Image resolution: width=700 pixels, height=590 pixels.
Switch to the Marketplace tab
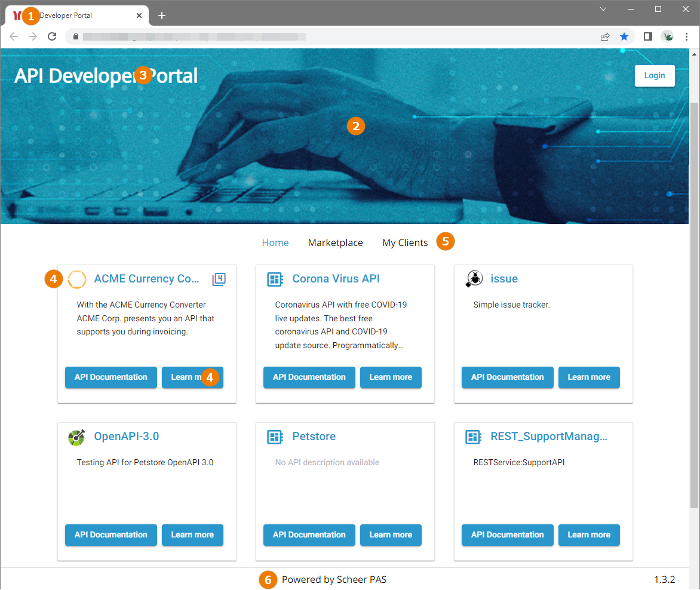tap(335, 242)
